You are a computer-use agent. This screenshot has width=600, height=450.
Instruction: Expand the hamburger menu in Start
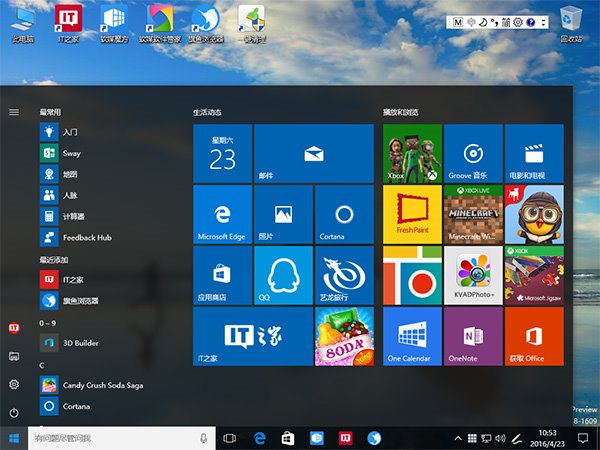(x=14, y=112)
